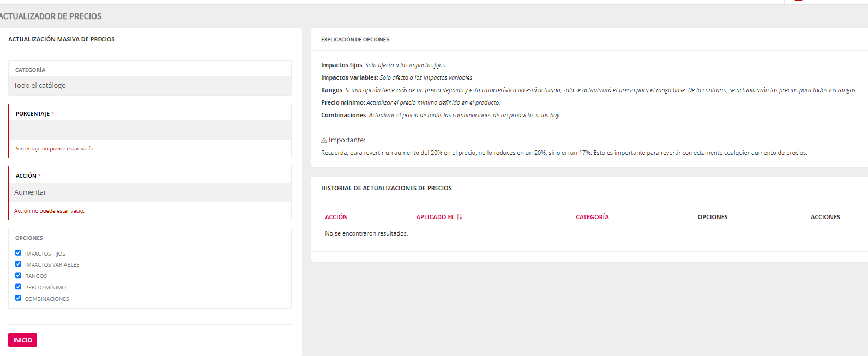Click the warning triangle icon next to Importante
This screenshot has width=868, height=356.
324,140
